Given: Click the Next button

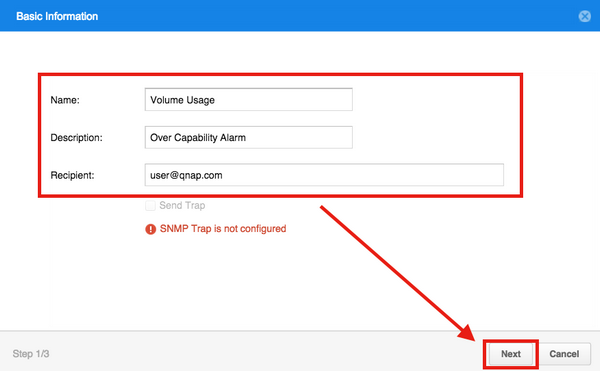Looking at the screenshot, I should [511, 354].
